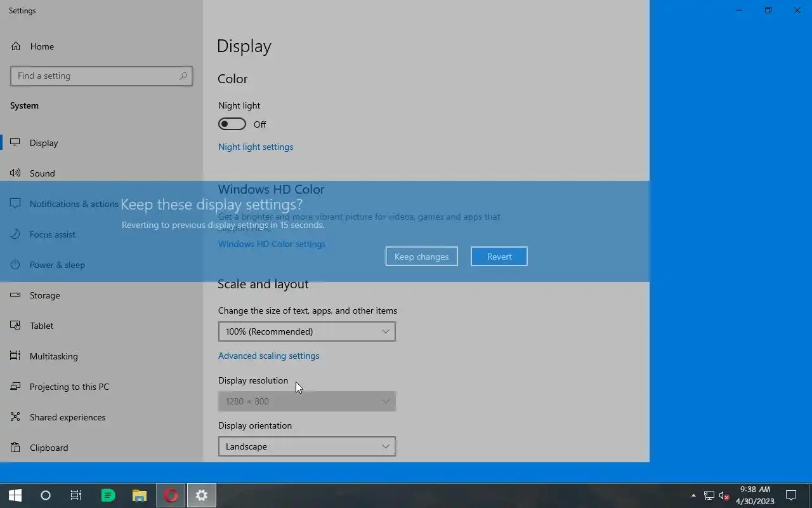This screenshot has width=812, height=508.
Task: Click the Projecting to this PC icon
Action: coord(15,387)
